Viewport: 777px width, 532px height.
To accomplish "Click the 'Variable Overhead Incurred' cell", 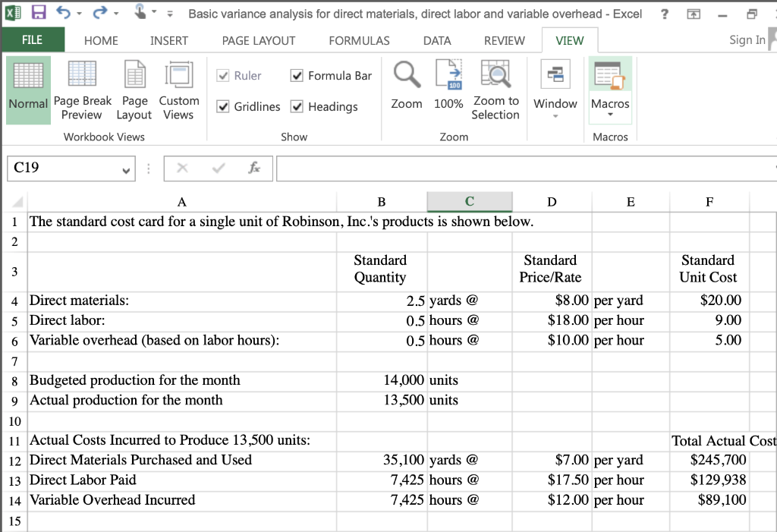I will [x=182, y=501].
